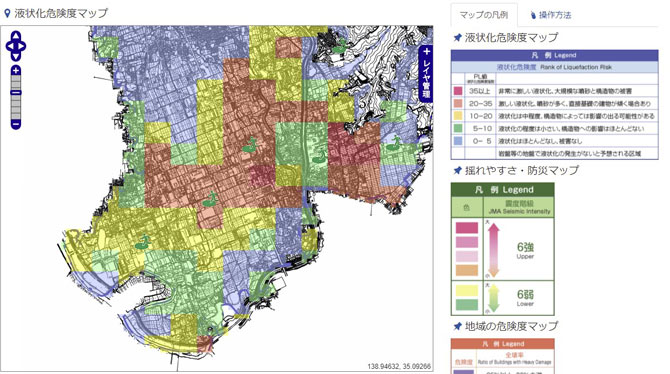Select the 35以上 magenta legend swatch
The height and width of the screenshot is (374, 670).
click(x=458, y=91)
